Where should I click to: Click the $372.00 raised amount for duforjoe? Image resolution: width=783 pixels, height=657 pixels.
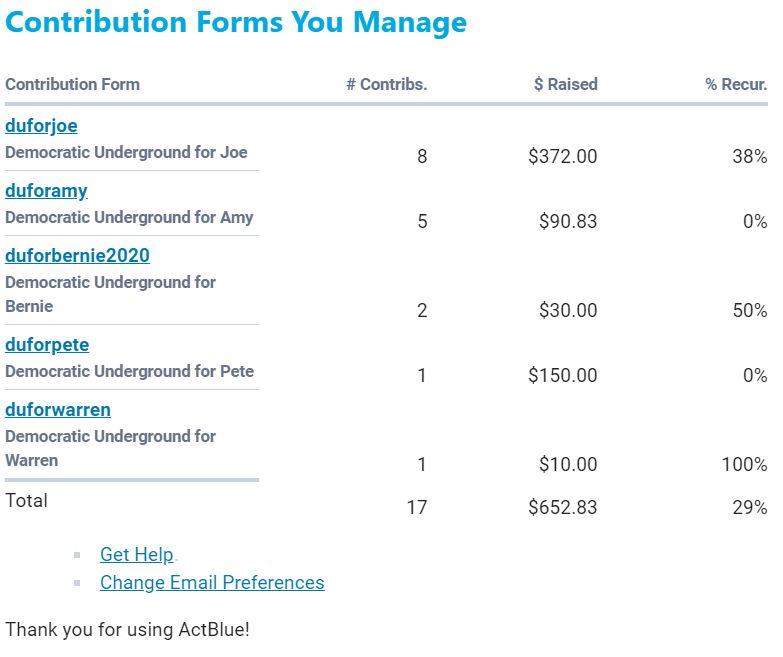tap(563, 157)
